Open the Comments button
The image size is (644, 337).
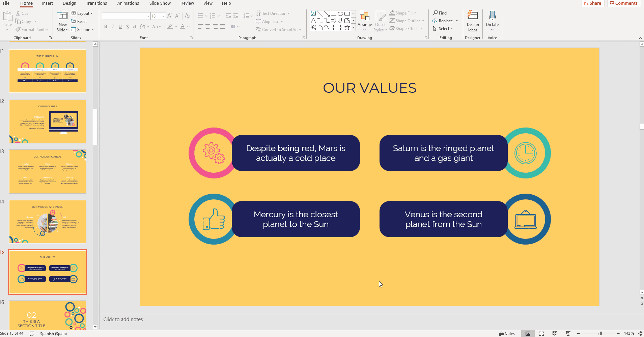tap(624, 3)
